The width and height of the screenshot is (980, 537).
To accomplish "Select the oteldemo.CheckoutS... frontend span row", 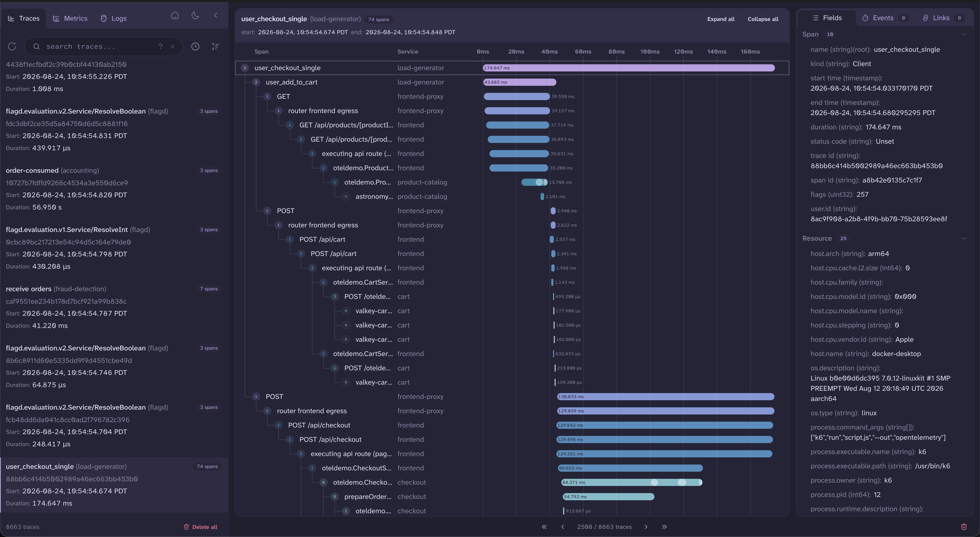I will click(x=512, y=468).
